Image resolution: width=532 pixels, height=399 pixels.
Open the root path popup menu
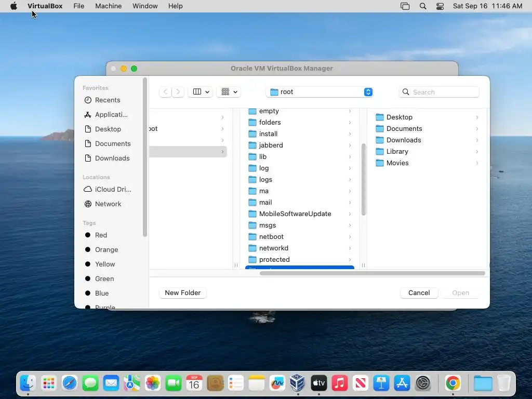320,92
